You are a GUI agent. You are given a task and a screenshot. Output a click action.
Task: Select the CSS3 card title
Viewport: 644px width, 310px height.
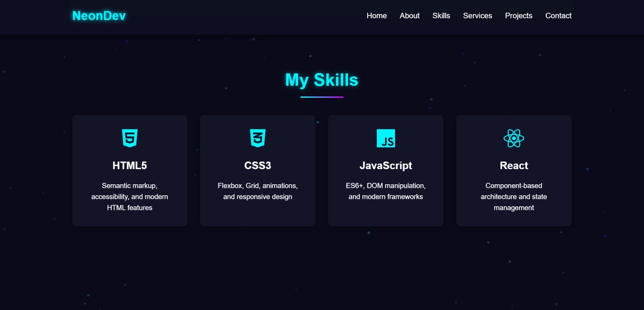coord(258,165)
